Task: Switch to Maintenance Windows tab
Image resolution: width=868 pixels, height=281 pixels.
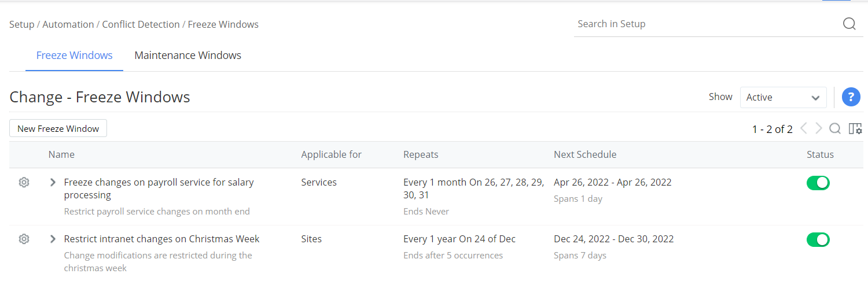Action: pos(187,56)
